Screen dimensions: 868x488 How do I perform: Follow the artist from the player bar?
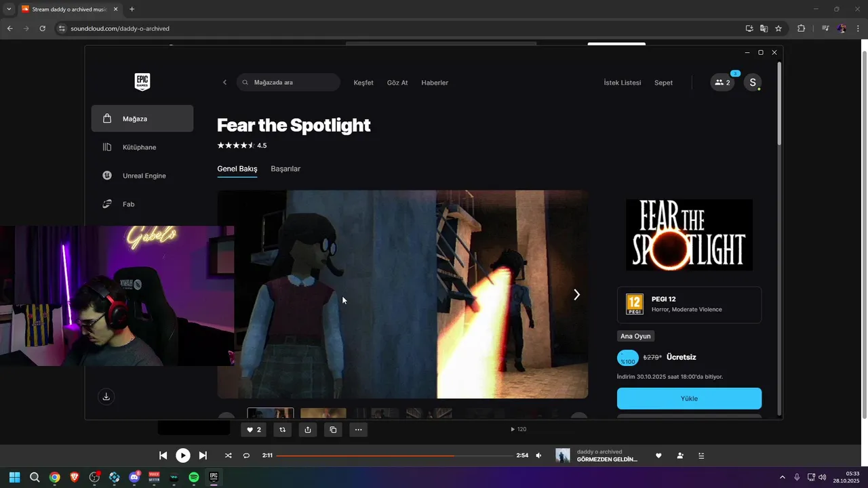coord(680,455)
